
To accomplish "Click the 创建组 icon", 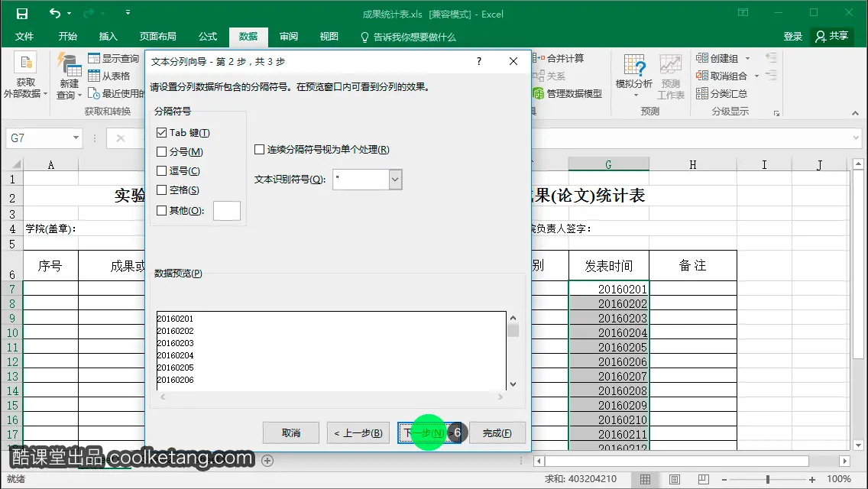I will (702, 58).
